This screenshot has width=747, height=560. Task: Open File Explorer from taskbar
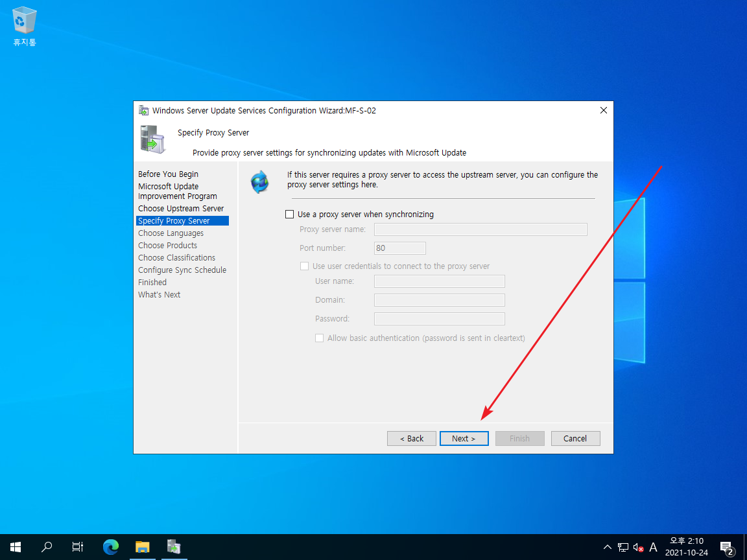143,546
